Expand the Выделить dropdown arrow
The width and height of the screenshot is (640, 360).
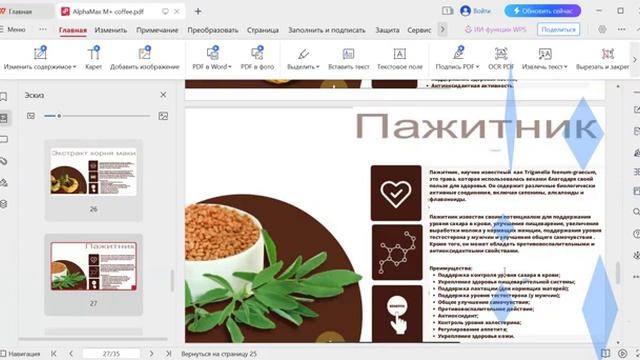tap(318, 67)
